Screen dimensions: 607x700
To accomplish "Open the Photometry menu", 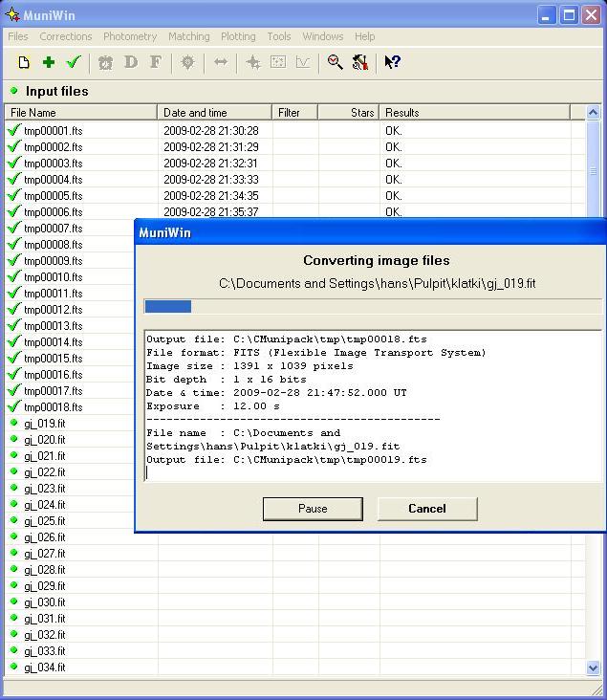I will pos(130,36).
